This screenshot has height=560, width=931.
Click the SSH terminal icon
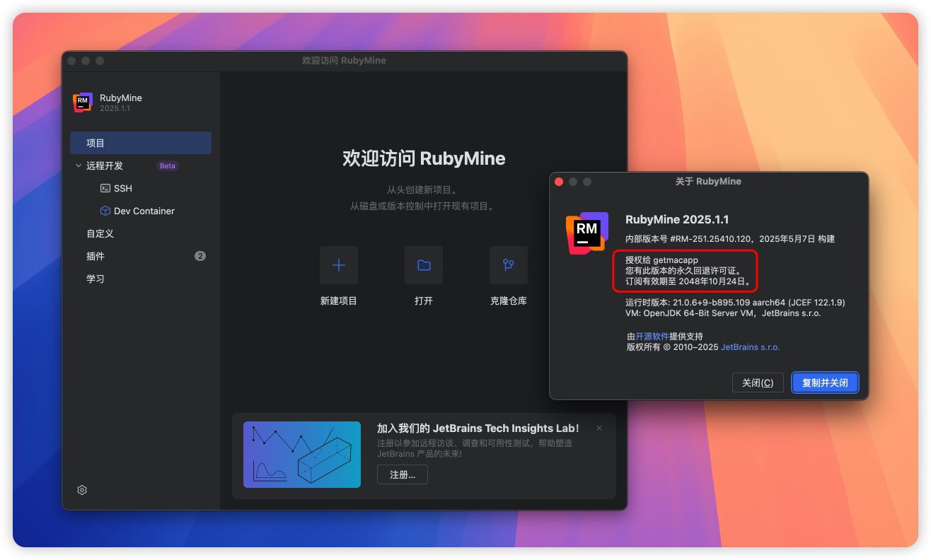click(105, 188)
